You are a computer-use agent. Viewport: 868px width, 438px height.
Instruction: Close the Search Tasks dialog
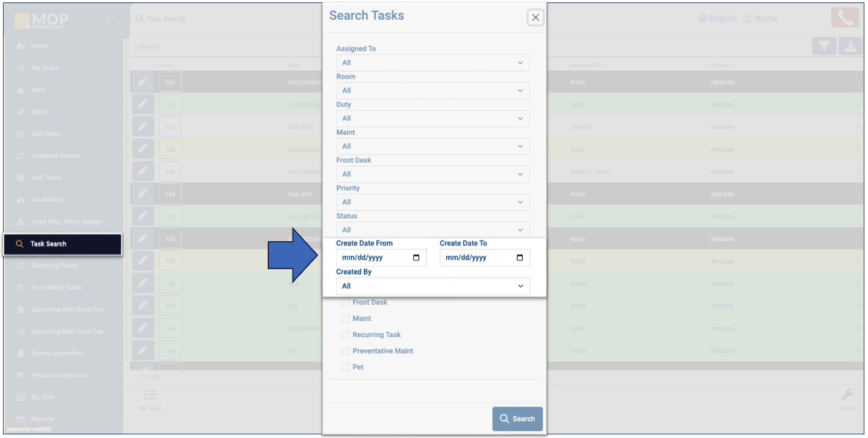535,18
